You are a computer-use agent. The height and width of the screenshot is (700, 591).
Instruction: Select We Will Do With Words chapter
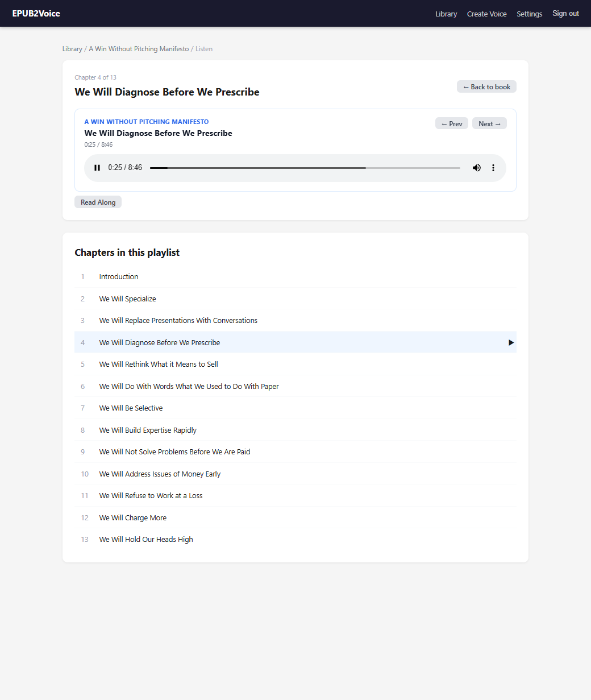[x=295, y=386]
